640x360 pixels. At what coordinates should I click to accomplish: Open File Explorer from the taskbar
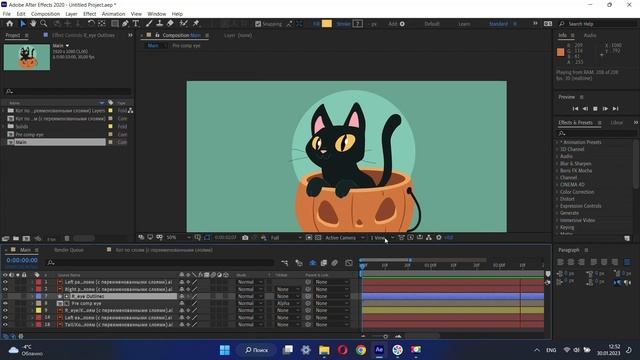pos(324,350)
